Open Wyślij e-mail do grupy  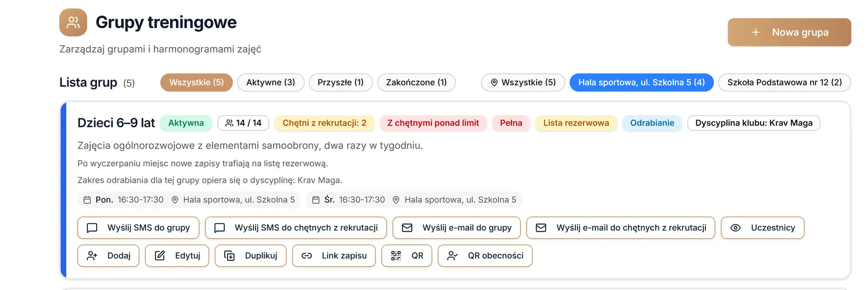(457, 228)
